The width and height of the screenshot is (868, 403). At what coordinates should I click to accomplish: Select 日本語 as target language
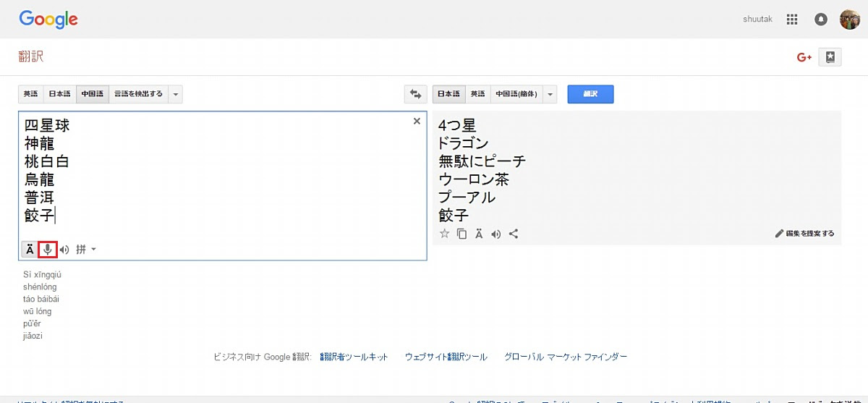click(x=449, y=94)
